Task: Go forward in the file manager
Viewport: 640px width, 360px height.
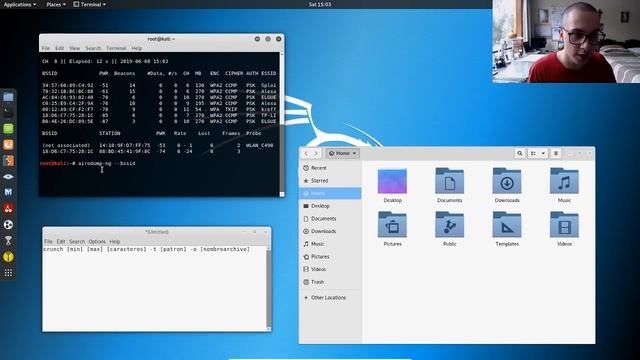Action: (316, 153)
